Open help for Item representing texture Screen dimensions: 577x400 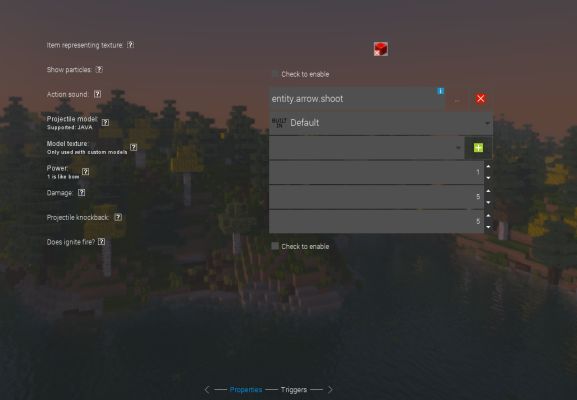click(130, 45)
